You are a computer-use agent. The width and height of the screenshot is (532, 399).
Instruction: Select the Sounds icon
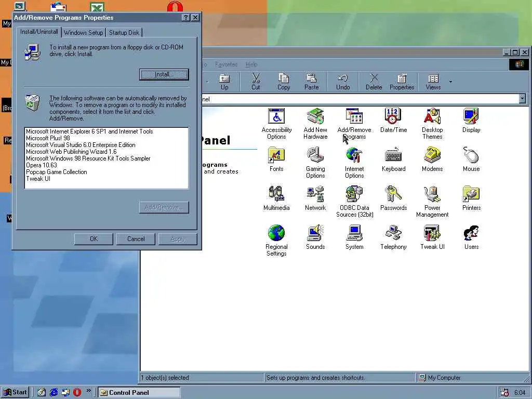pos(315,237)
